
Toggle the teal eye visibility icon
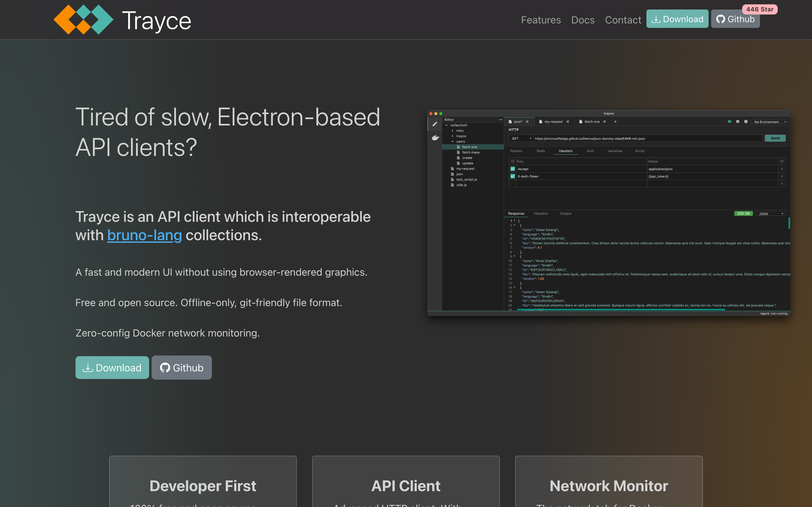[730, 122]
